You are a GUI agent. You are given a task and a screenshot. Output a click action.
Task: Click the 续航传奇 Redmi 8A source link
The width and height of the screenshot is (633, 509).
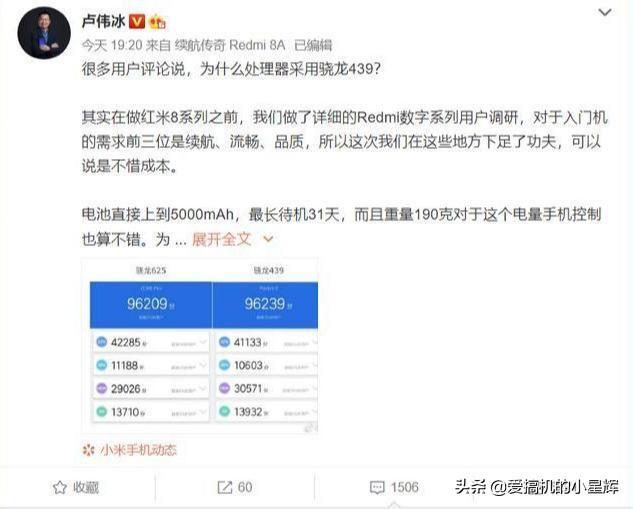point(230,45)
